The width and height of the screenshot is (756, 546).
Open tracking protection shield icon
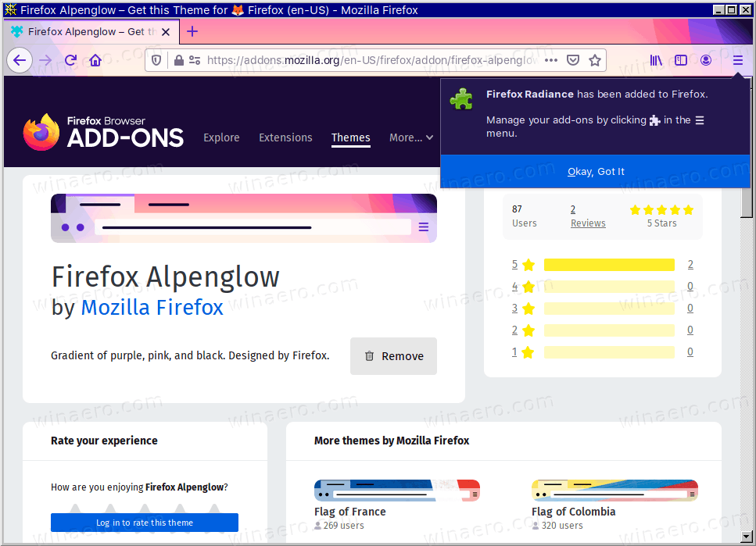tap(156, 60)
